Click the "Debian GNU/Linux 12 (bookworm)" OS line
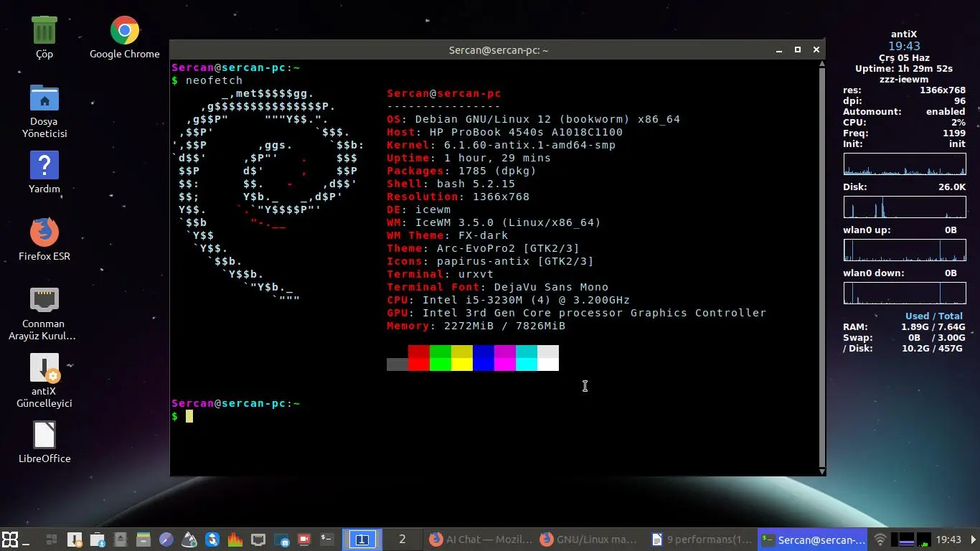Screen dimensions: 980x551 [x=533, y=119]
